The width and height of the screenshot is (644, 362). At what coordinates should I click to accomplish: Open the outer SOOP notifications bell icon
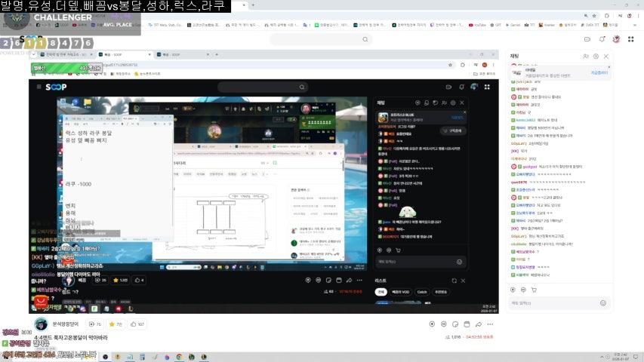click(602, 39)
